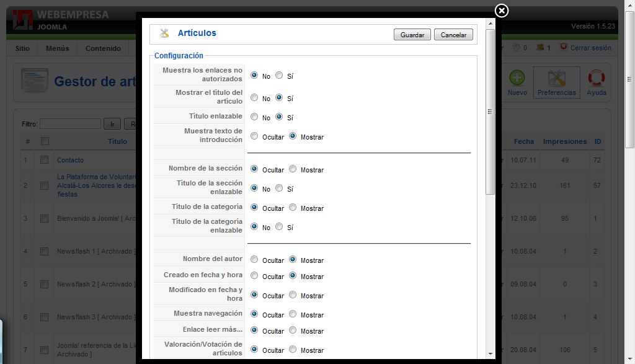Click the date 10.07.11 cell
Image resolution: width=635 pixels, height=364 pixels.
523,160
